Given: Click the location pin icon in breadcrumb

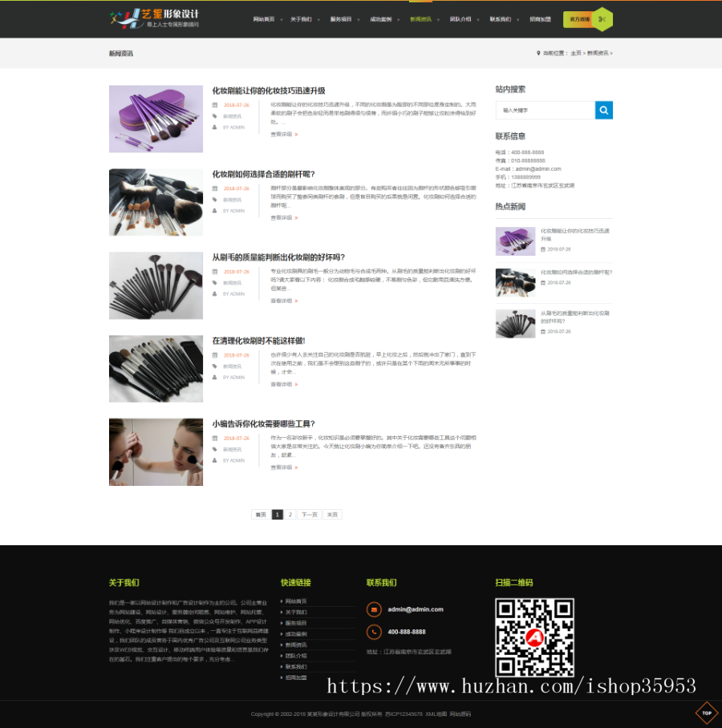Looking at the screenshot, I should (538, 53).
